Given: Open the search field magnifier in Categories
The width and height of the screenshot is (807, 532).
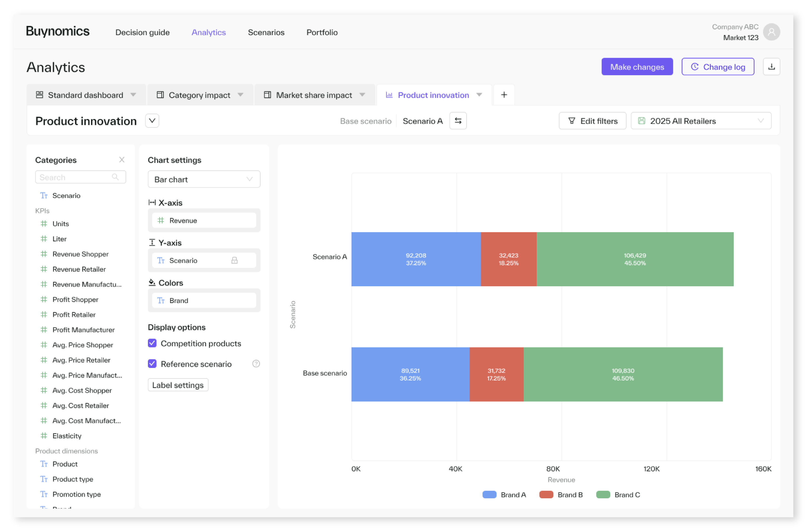Looking at the screenshot, I should click(x=116, y=177).
